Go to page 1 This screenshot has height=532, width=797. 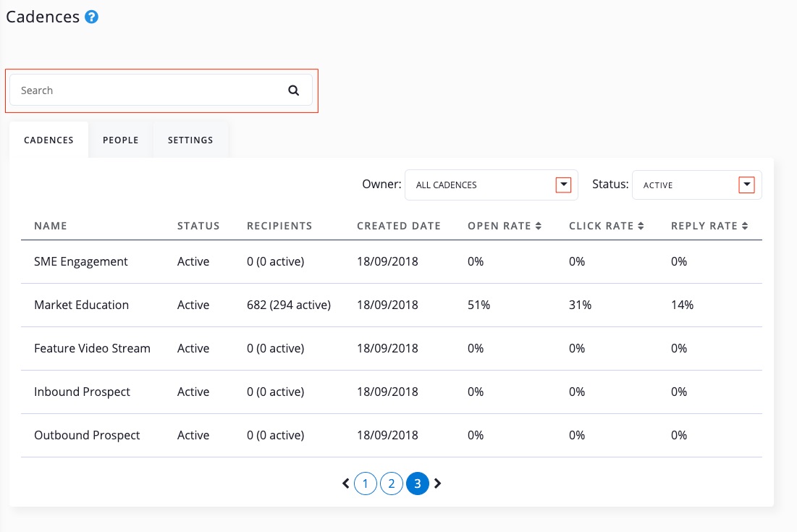click(366, 484)
